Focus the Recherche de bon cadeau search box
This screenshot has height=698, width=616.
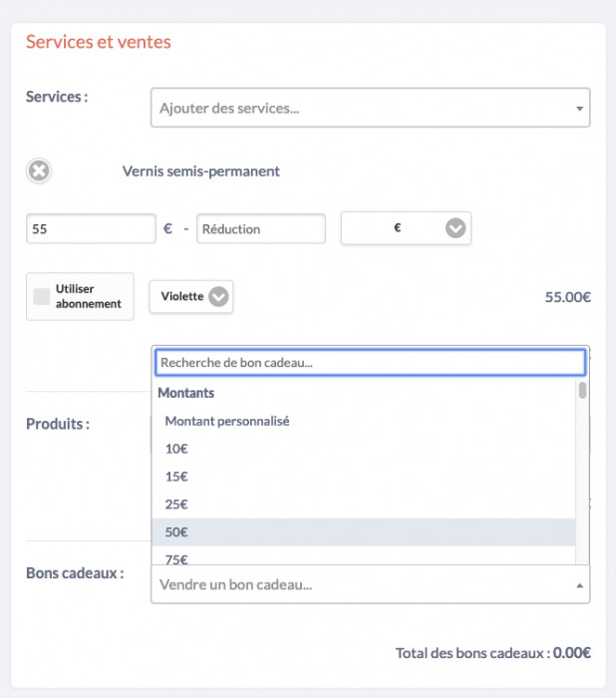(x=369, y=363)
